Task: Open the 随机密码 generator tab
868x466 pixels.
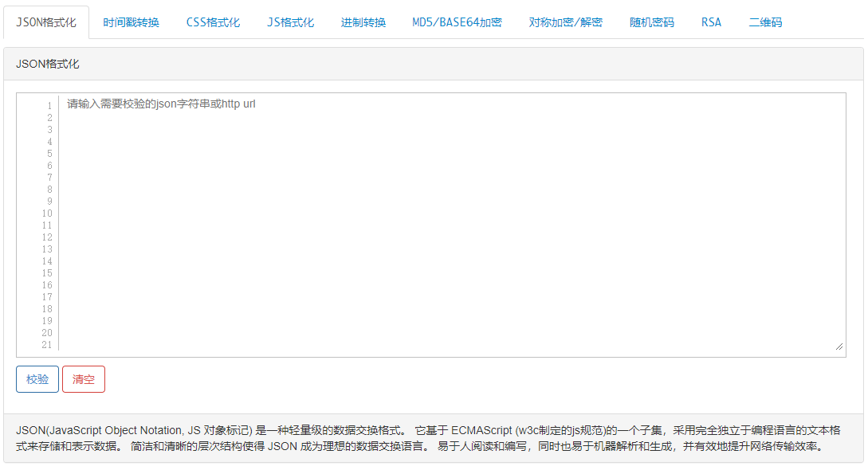Action: coord(652,22)
